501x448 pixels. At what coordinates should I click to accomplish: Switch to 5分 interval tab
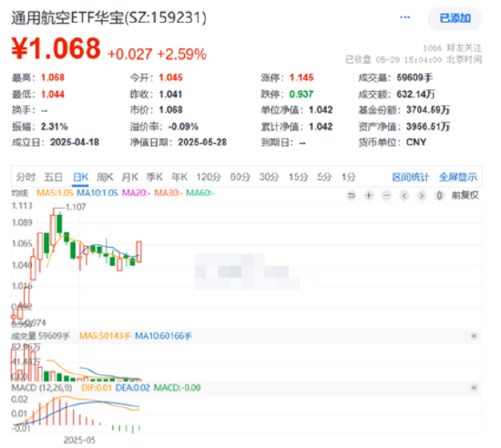click(324, 177)
